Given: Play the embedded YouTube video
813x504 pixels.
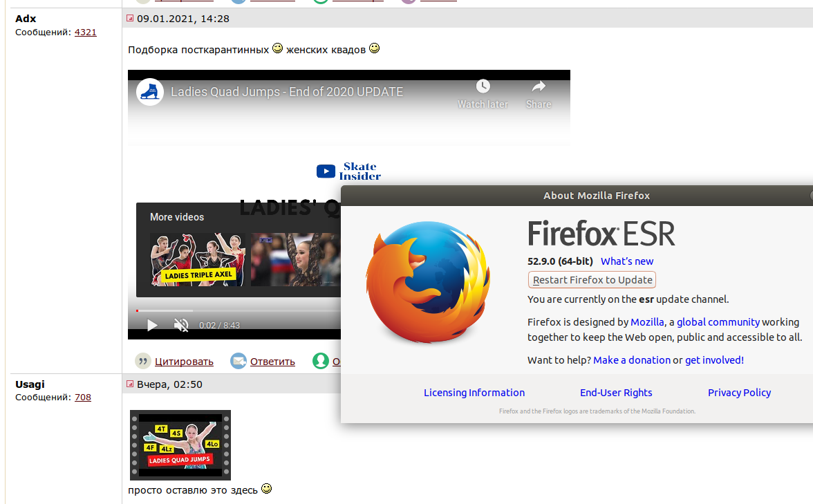Looking at the screenshot, I should pyautogui.click(x=152, y=325).
